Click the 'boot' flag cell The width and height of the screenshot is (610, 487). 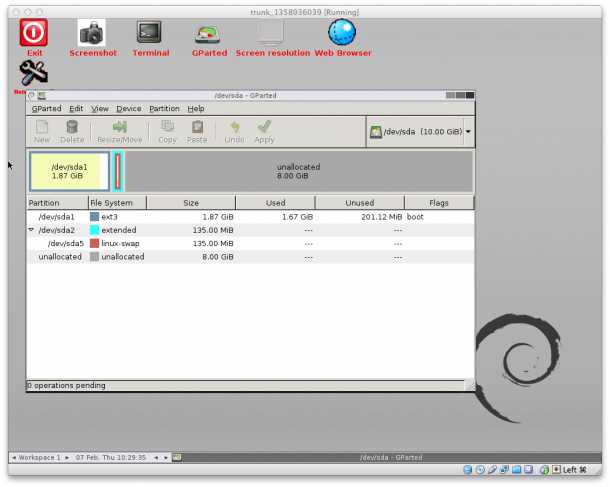click(415, 217)
